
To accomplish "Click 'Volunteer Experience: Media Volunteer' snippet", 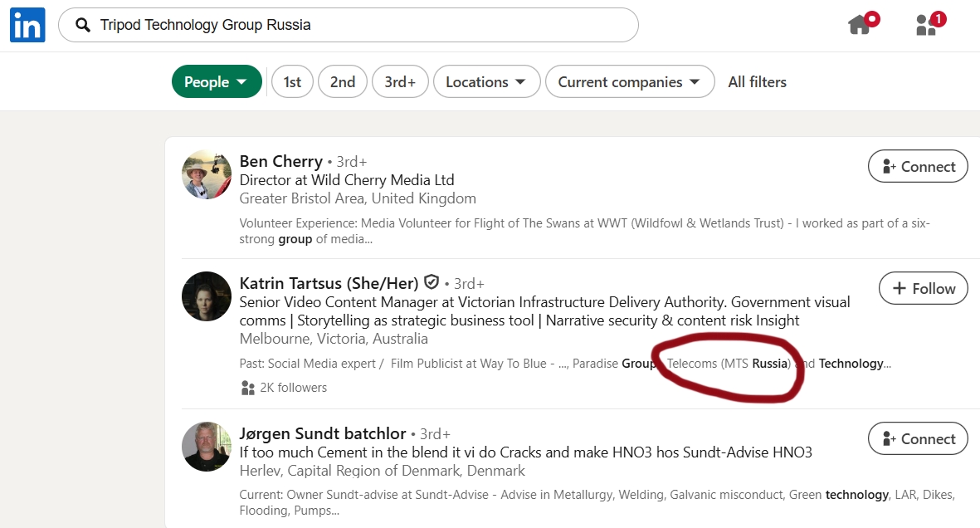I will tap(584, 232).
